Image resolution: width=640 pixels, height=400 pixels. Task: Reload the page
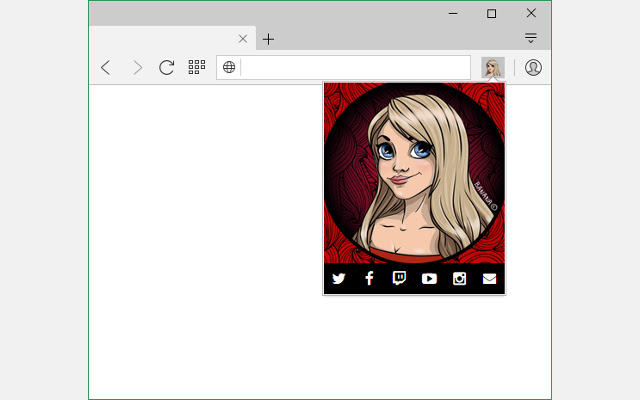pos(167,67)
